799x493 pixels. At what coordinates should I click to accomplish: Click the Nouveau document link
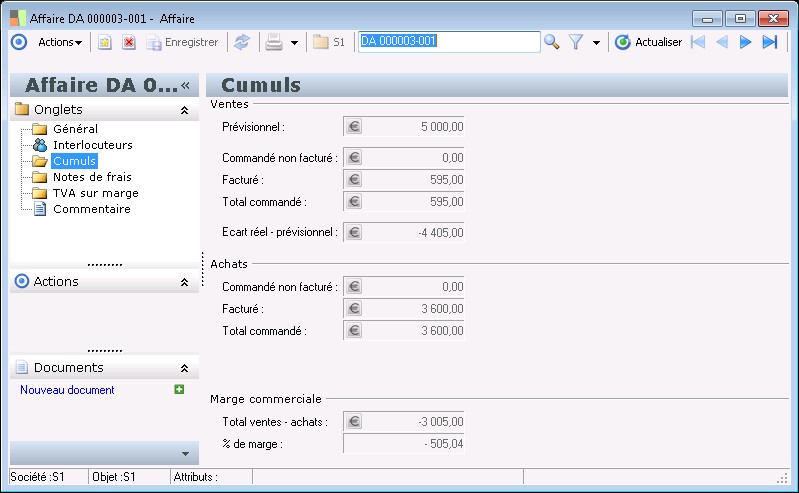(x=67, y=390)
